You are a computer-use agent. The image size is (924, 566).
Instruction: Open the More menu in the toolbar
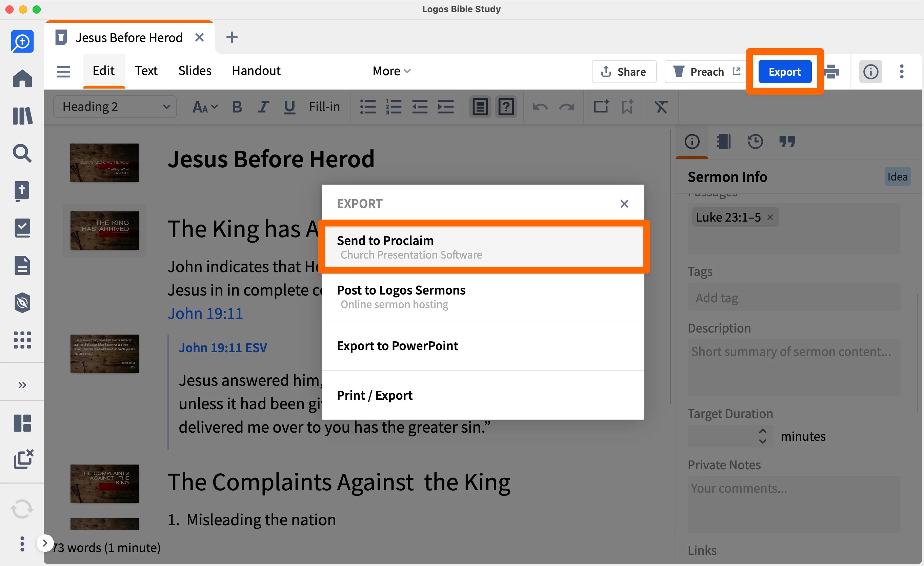pyautogui.click(x=391, y=71)
